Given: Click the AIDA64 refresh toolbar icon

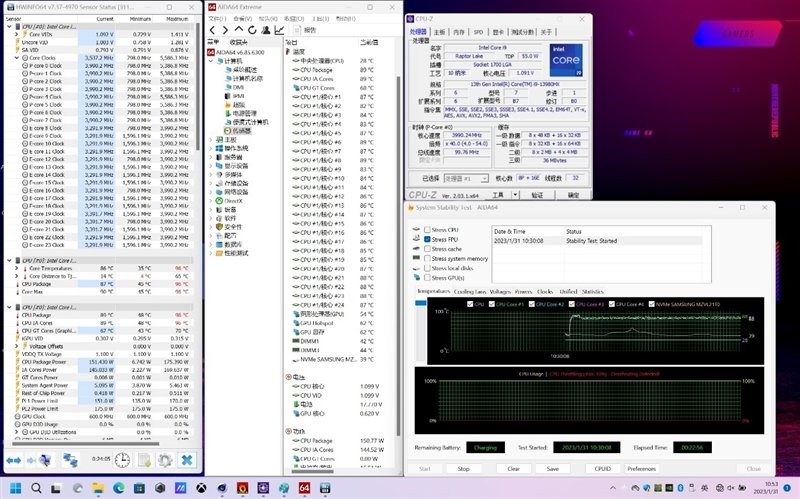Looking at the screenshot, I should [x=253, y=29].
